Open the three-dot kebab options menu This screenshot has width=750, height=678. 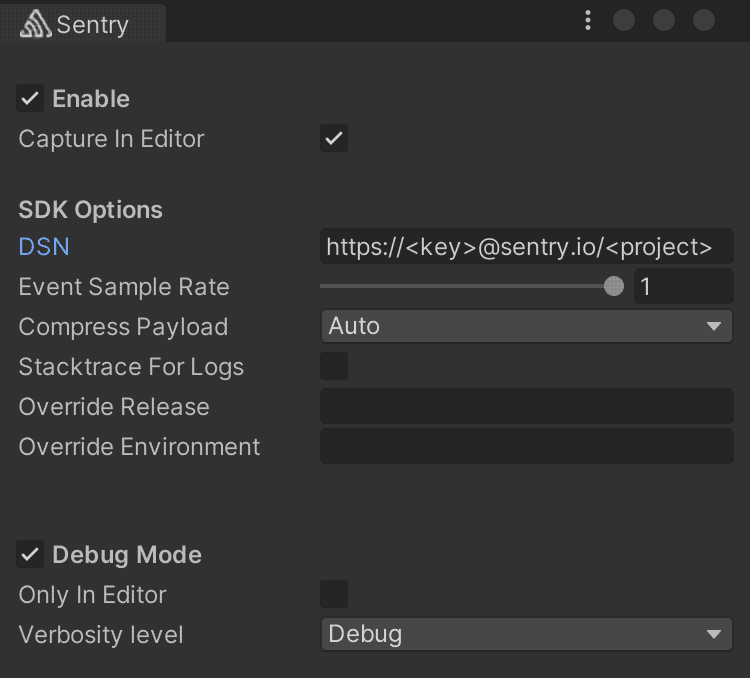588,21
